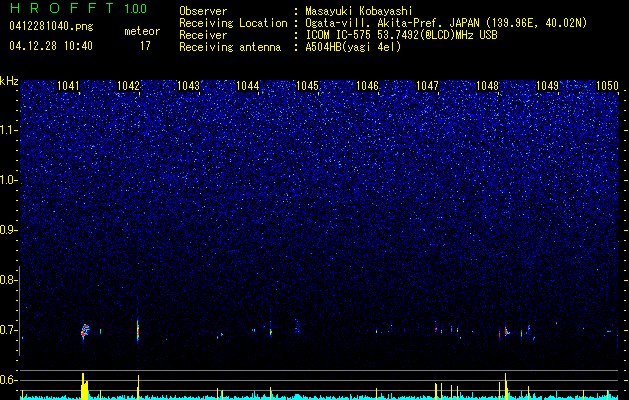Click time marker 1046

click(367, 86)
